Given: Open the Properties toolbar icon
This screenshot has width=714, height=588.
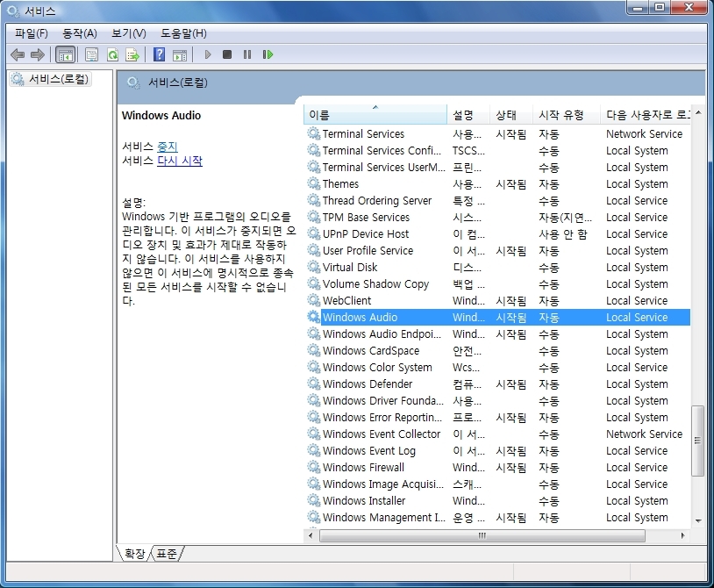Looking at the screenshot, I should [x=91, y=55].
